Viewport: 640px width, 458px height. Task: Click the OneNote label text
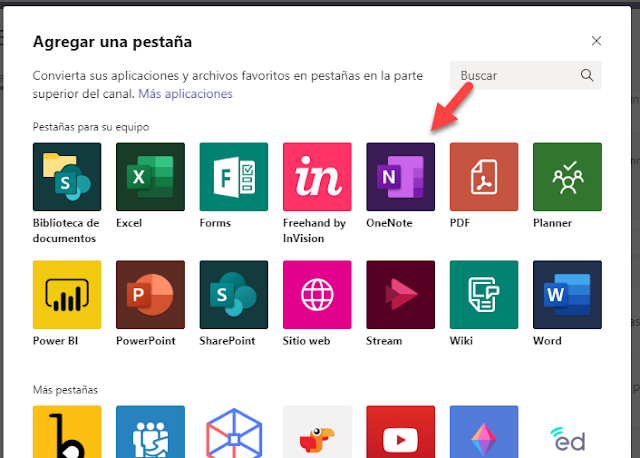(x=389, y=223)
